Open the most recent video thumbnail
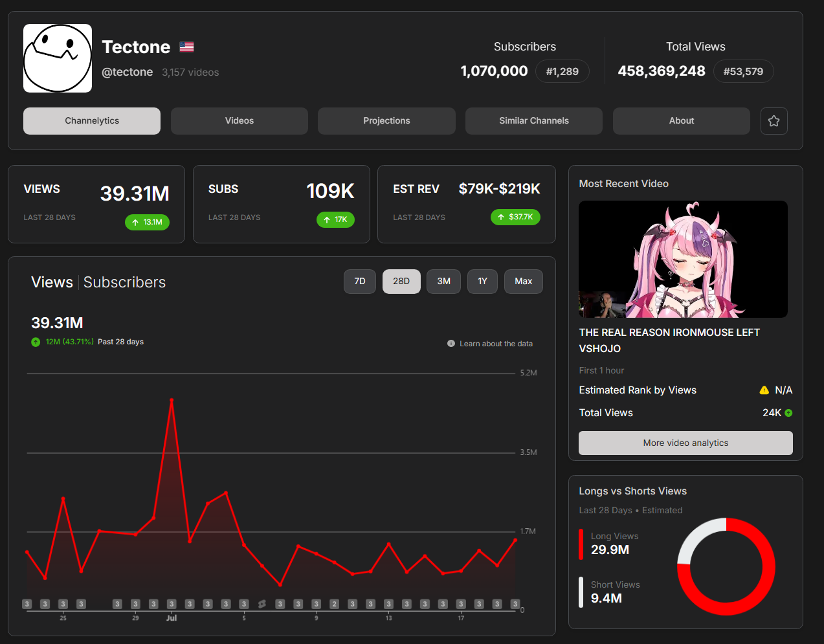 (x=683, y=259)
